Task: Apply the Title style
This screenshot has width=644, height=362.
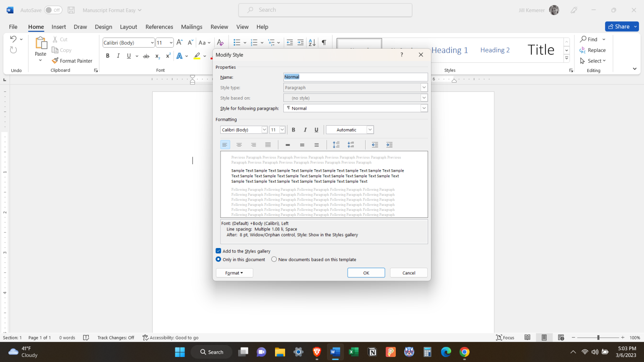Action: 541,50
